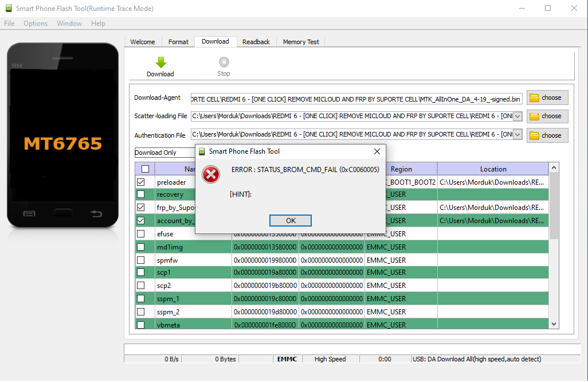Image resolution: width=588 pixels, height=382 pixels.
Task: Click the red error icon in dialog
Action: click(211, 174)
